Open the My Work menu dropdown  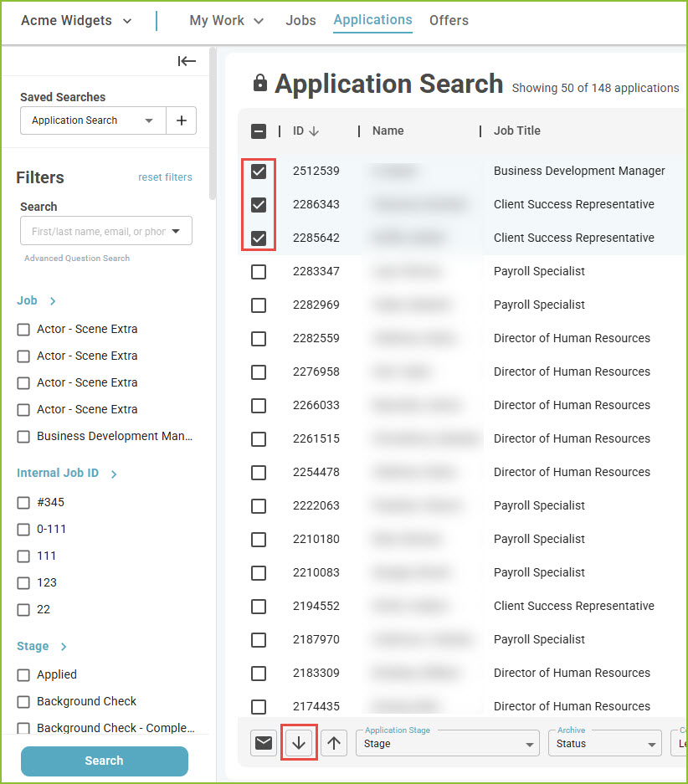[x=226, y=21]
